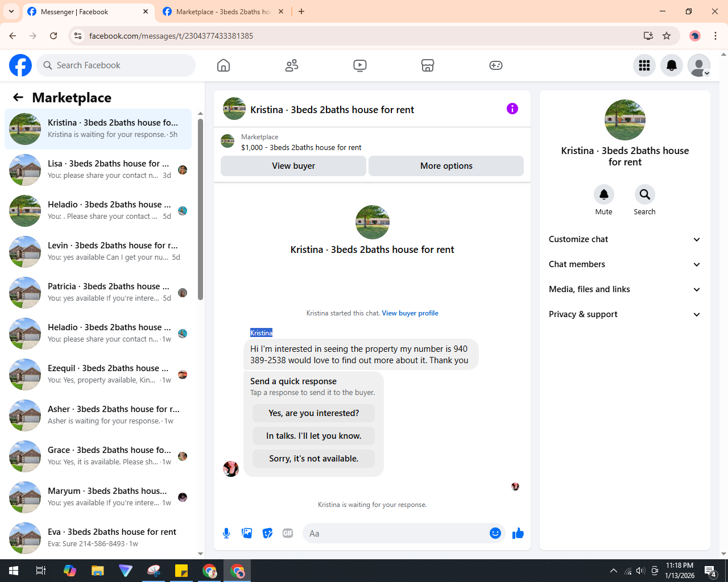This screenshot has height=582, width=728.
Task: Open the Chrome tab search dropdown
Action: click(11, 11)
